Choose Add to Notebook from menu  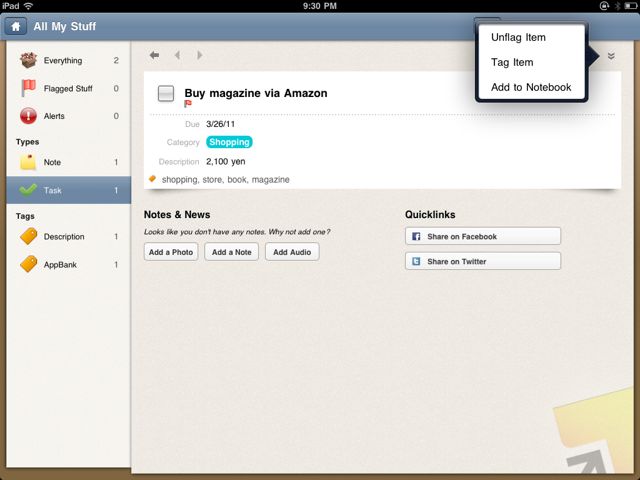[531, 87]
